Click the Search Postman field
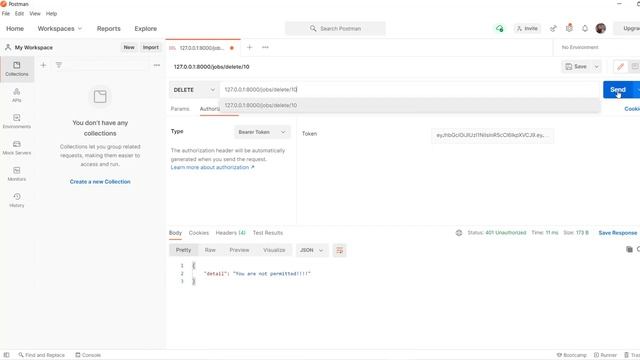 [336, 29]
